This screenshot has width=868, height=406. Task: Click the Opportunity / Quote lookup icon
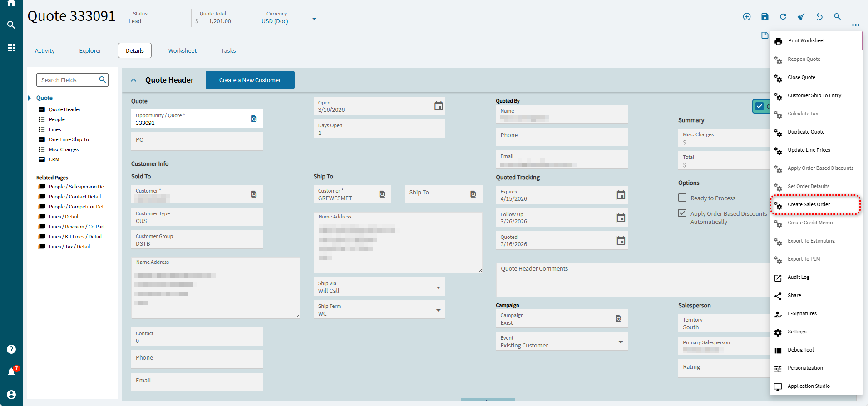254,119
